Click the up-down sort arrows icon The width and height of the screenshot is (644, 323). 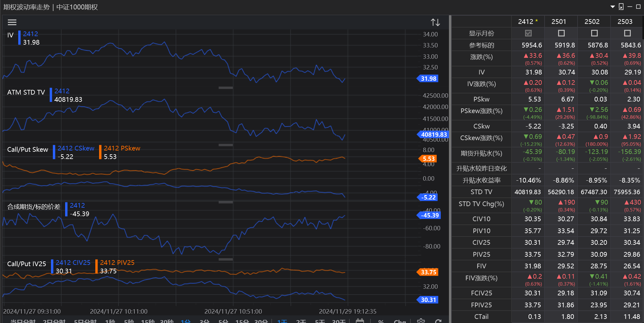(x=435, y=22)
